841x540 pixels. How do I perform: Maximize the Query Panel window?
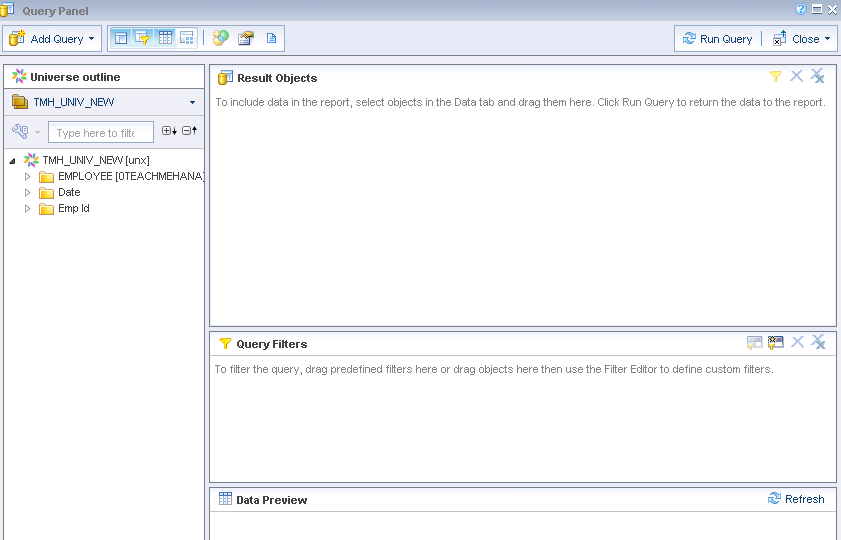click(817, 9)
